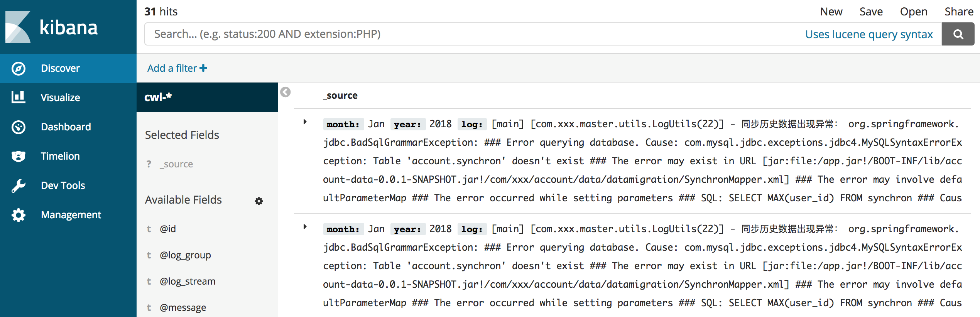Viewport: 980px width, 317px height.
Task: Click the month: label in second row
Action: (343, 229)
